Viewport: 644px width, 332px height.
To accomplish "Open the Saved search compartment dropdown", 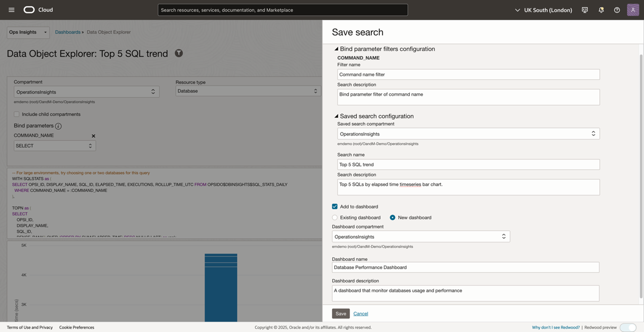I will (468, 134).
